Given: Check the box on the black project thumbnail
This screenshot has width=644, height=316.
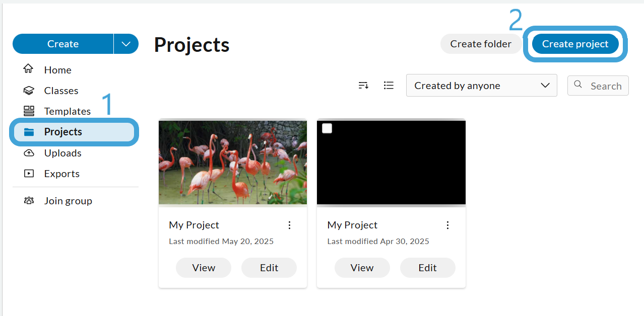Looking at the screenshot, I should coord(327,128).
